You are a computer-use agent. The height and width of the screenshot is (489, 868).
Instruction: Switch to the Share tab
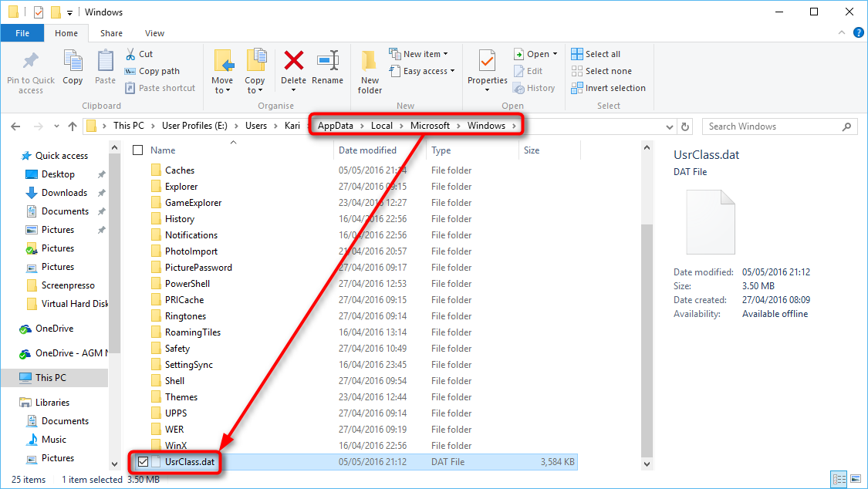[x=111, y=33]
